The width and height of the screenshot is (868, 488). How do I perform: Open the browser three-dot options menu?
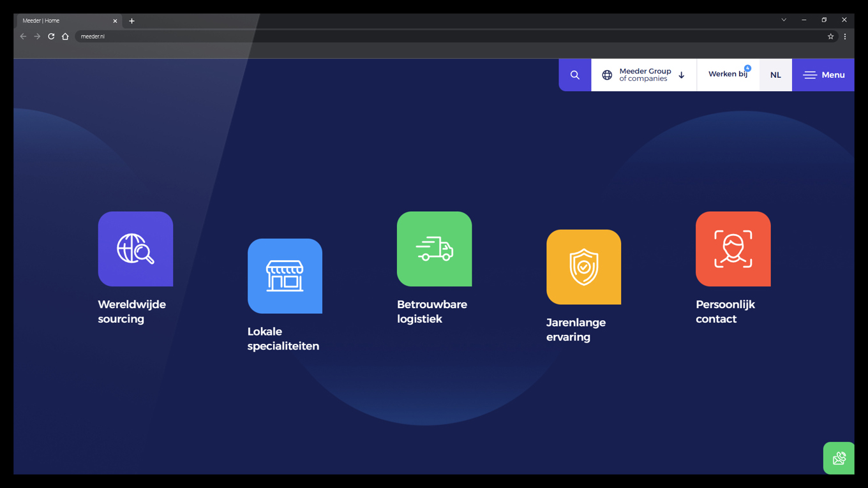click(x=845, y=37)
